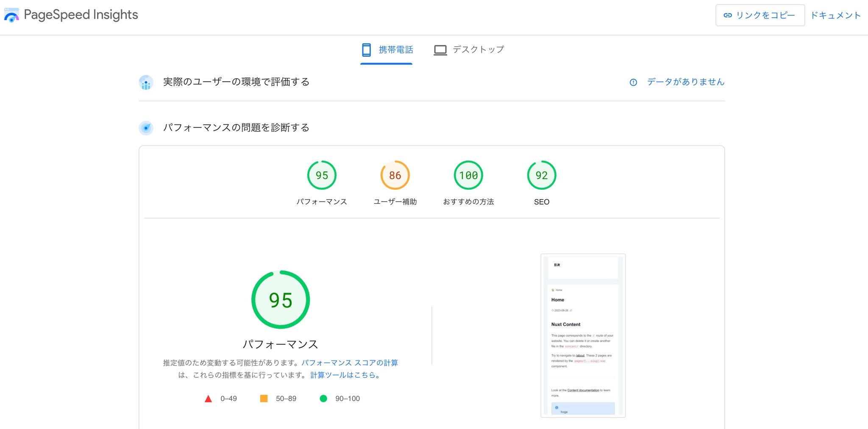Image resolution: width=868 pixels, height=429 pixels.
Task: Click the データがありません link
Action: pos(686,82)
